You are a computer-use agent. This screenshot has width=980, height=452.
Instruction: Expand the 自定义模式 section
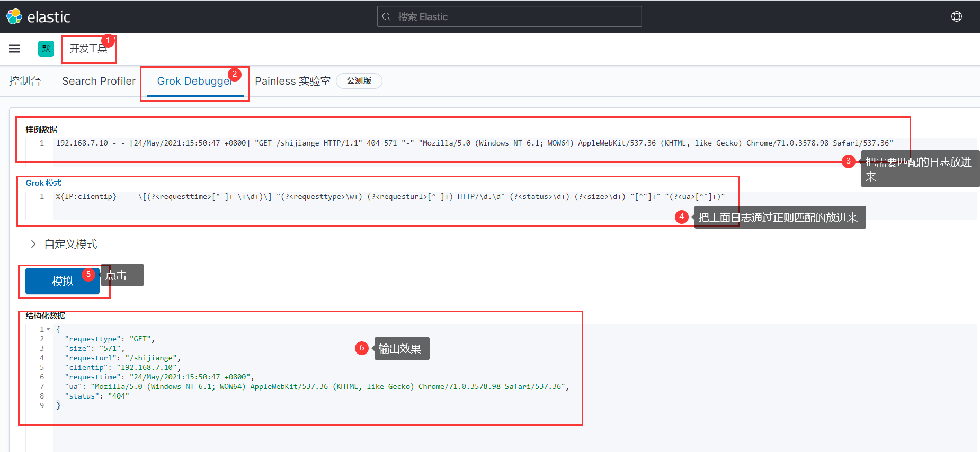64,244
